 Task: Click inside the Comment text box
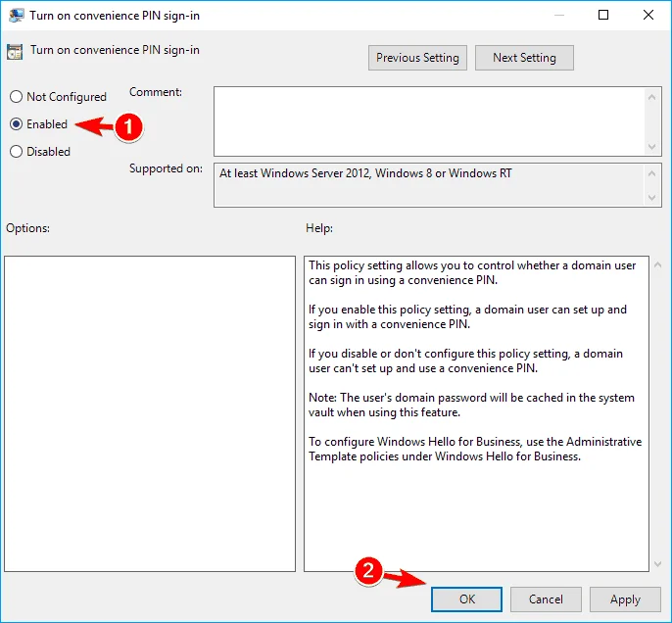tap(429, 121)
